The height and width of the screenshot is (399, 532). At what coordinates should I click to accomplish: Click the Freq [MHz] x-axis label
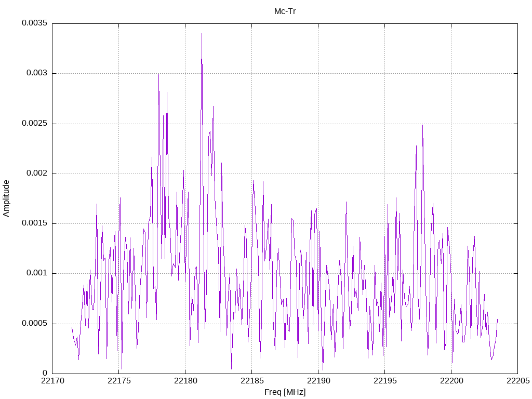tap(285, 392)
